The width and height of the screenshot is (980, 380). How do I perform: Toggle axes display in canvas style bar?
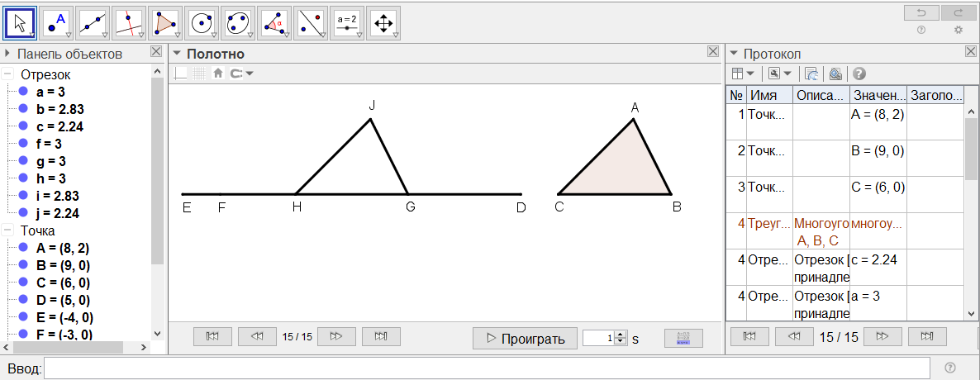point(180,74)
